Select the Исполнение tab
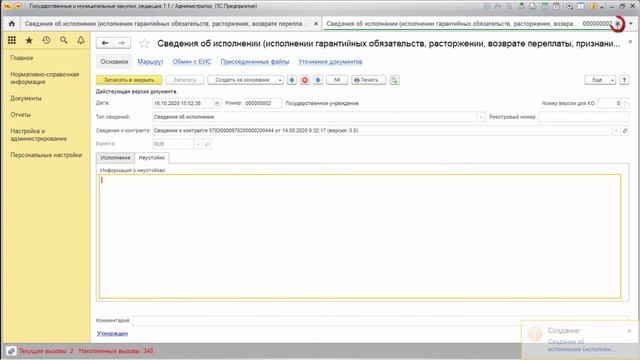This screenshot has height=360, width=640. pyautogui.click(x=115, y=158)
